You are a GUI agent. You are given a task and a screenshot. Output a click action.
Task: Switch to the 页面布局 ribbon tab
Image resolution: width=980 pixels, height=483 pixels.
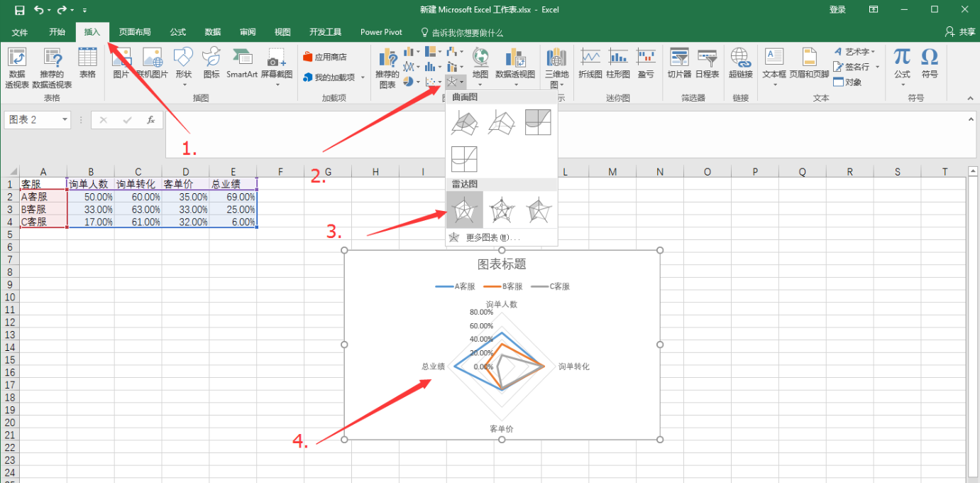(135, 32)
